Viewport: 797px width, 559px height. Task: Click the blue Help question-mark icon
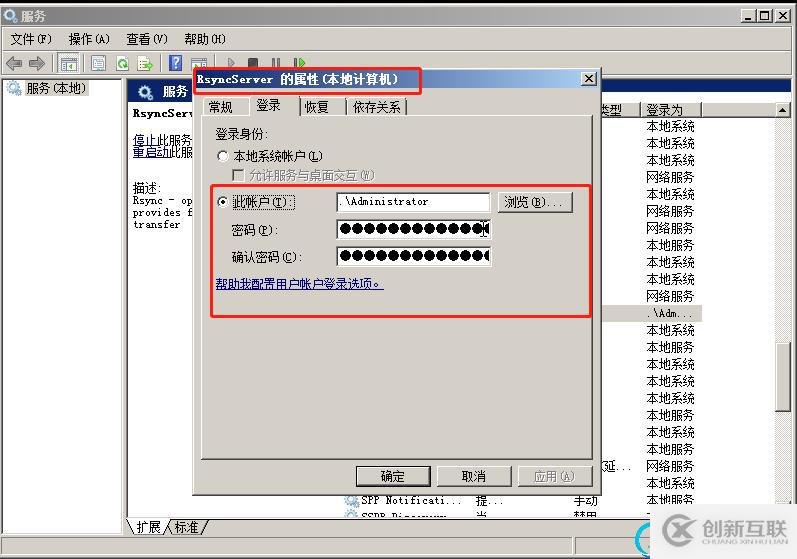(x=175, y=63)
